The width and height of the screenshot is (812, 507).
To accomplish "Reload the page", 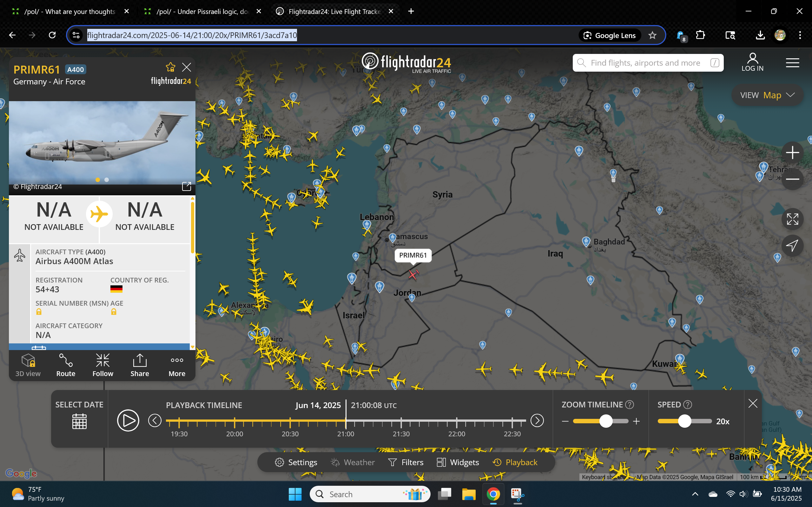I will click(x=52, y=35).
